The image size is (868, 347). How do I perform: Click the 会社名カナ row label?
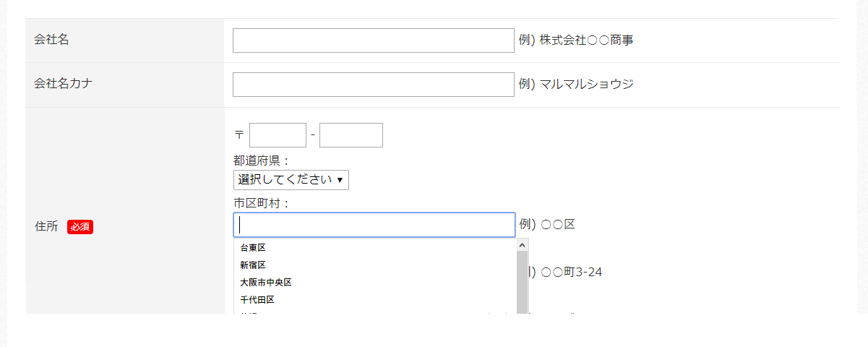click(64, 83)
